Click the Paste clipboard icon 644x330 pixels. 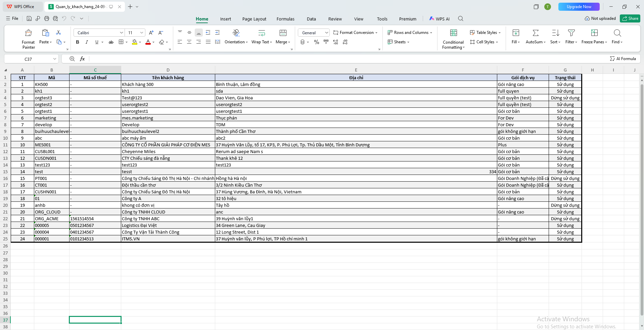(x=45, y=33)
